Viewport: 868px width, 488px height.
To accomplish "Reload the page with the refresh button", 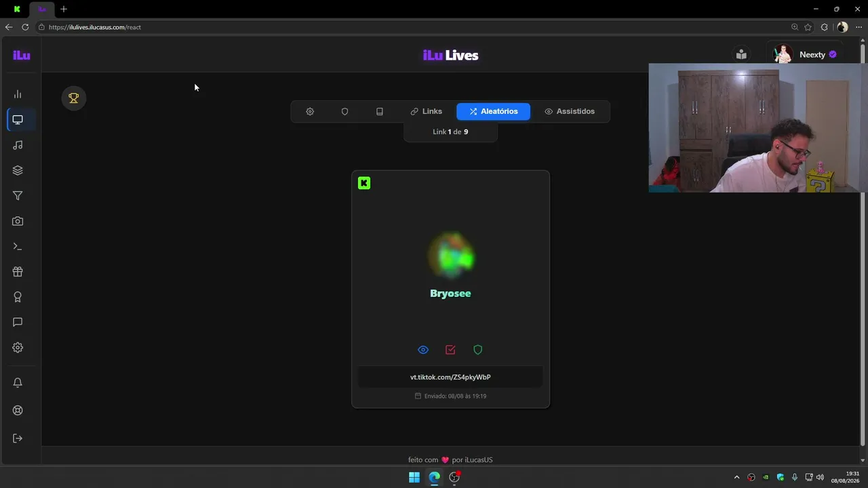I will click(25, 27).
